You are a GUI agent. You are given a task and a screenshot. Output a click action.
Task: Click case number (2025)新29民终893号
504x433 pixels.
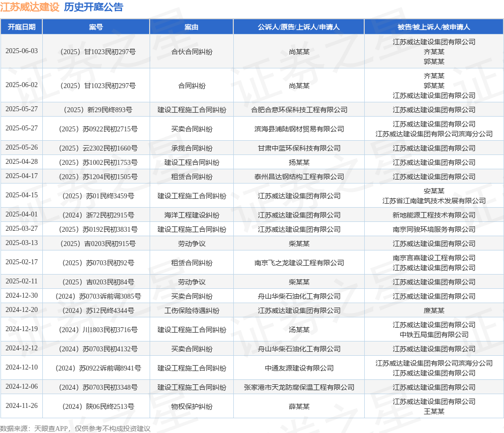(98, 110)
